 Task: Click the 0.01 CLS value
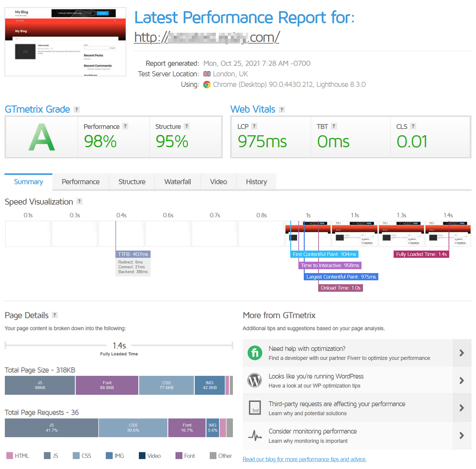click(412, 142)
